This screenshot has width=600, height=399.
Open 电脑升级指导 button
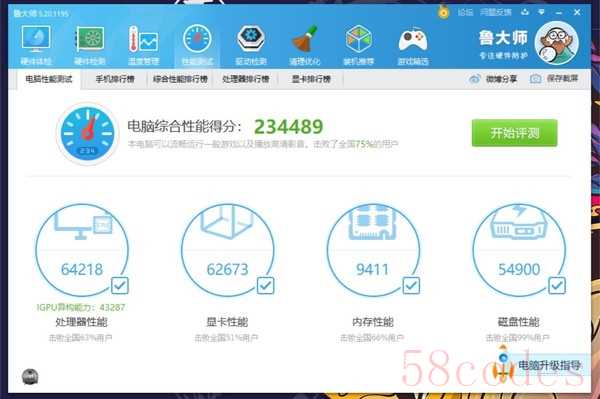(x=549, y=365)
